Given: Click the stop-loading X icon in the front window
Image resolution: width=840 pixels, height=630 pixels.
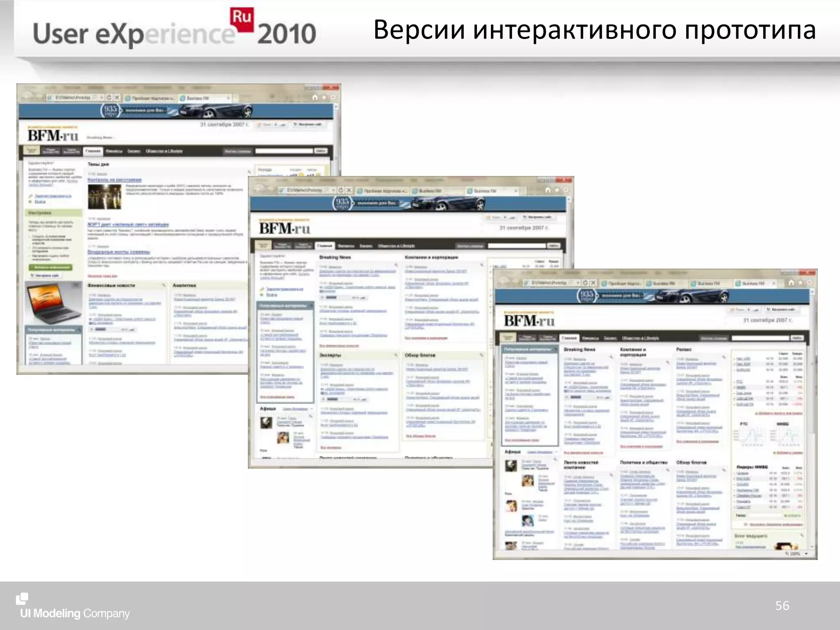Looking at the screenshot, I should (593, 283).
